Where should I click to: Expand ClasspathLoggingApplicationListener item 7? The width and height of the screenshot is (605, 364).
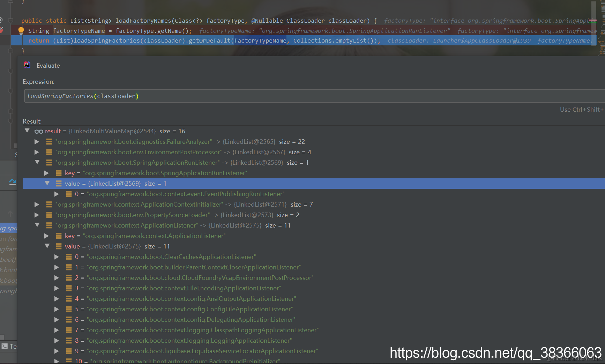coord(57,330)
